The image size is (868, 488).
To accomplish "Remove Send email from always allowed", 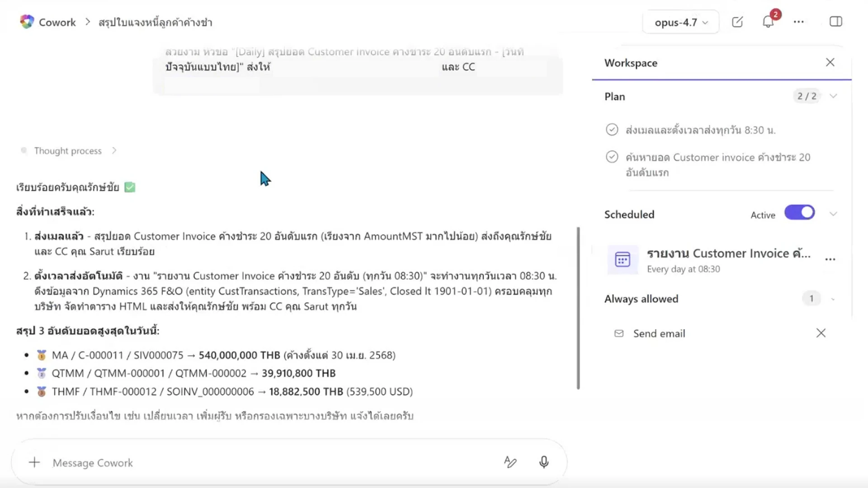I will [821, 333].
